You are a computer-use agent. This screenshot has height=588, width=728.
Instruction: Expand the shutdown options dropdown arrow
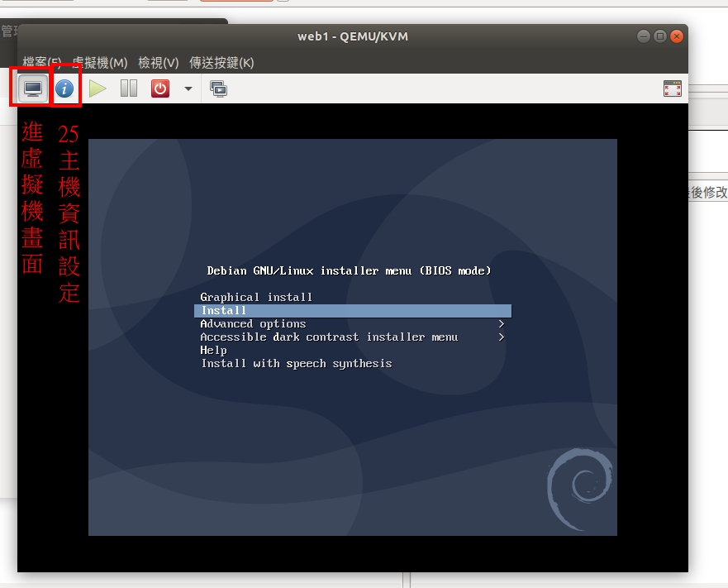[x=188, y=88]
